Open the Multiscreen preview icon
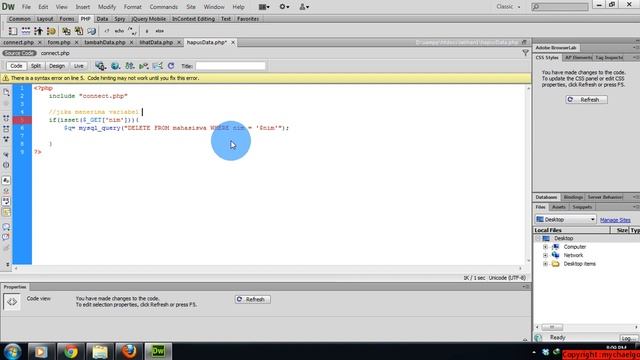640x360 pixels. [100, 66]
